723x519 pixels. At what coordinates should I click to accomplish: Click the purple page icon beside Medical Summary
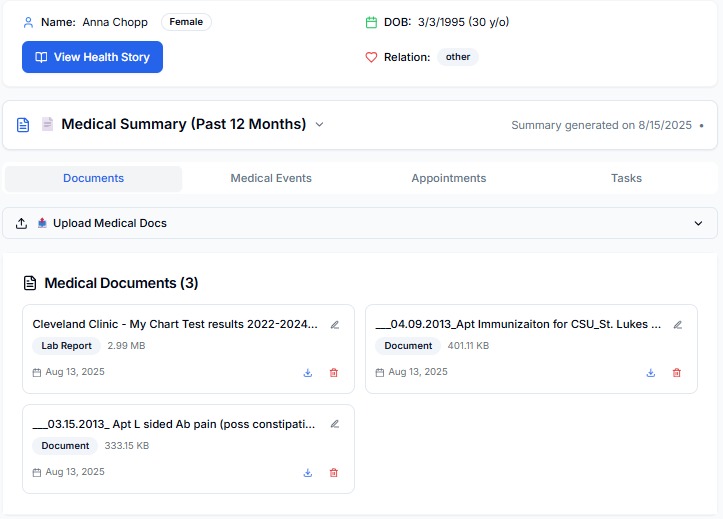(x=47, y=124)
